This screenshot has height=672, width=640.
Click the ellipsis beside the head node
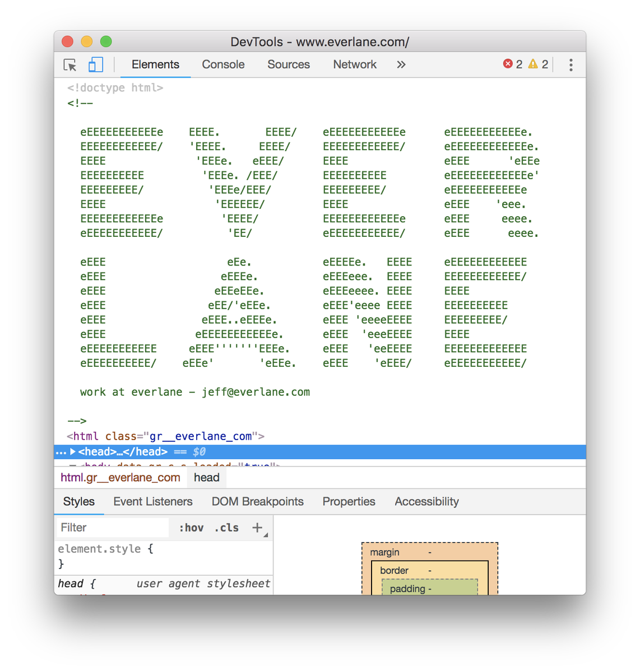[61, 452]
